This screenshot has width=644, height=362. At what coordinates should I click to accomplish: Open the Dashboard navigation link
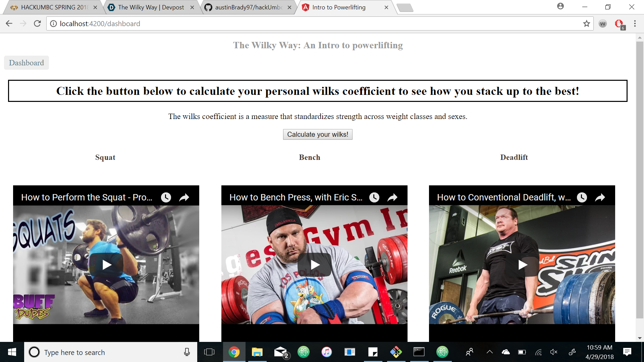26,63
